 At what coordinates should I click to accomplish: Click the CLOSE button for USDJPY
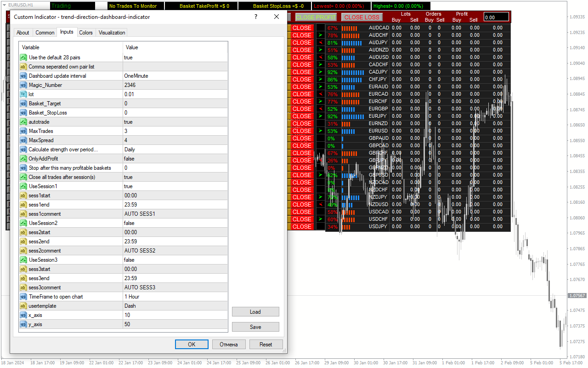click(302, 226)
